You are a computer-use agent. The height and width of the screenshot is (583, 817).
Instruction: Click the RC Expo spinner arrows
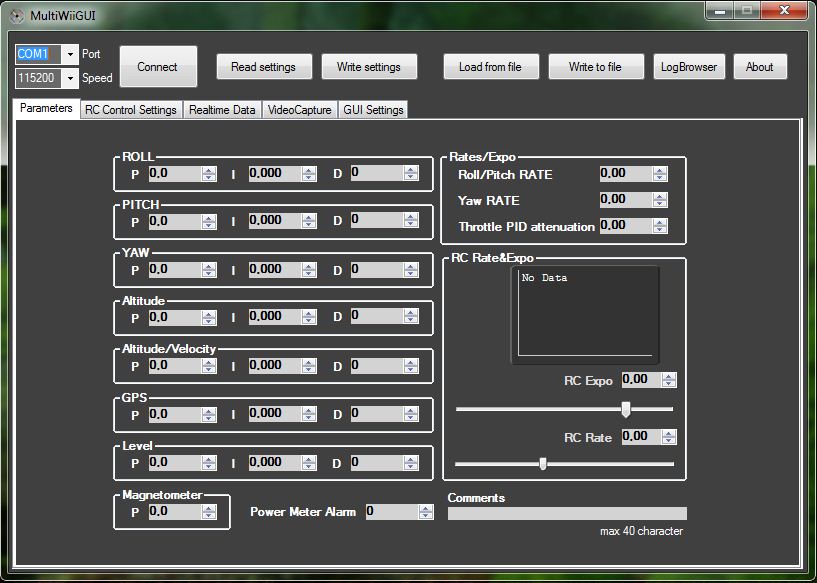tap(669, 380)
